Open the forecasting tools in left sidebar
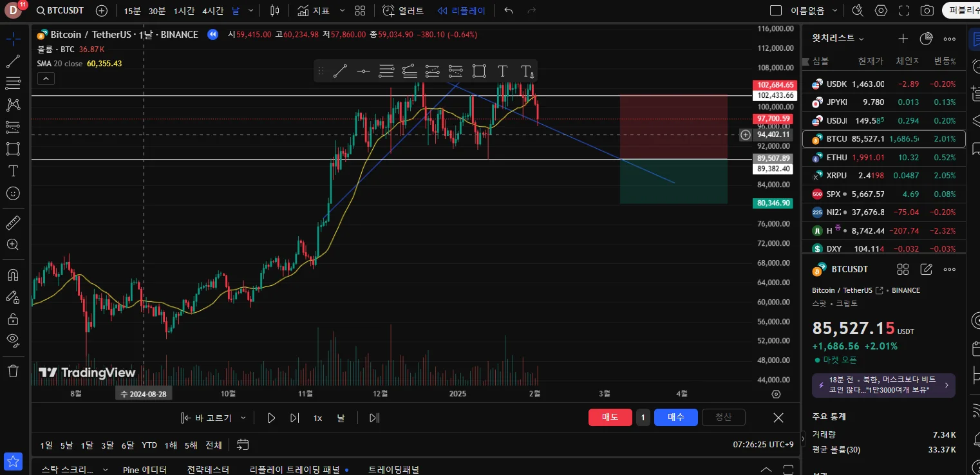 coord(13,127)
